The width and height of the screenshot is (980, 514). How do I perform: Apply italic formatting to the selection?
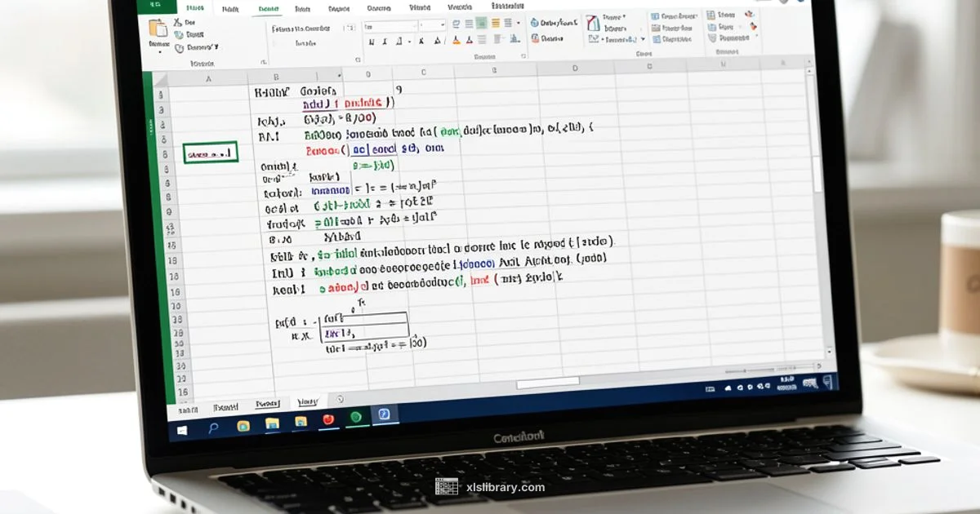[385, 41]
